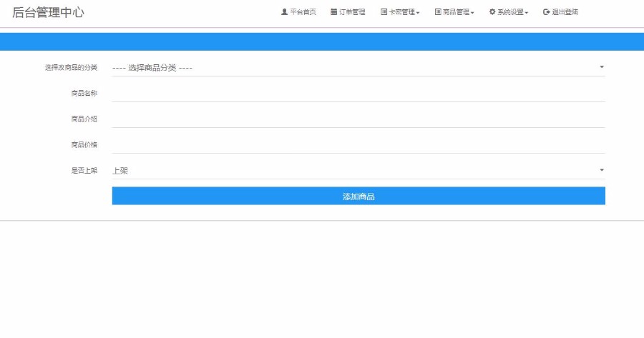Image resolution: width=644 pixels, height=338 pixels.
Task: Click the 商品名称 label
Action: [84, 94]
